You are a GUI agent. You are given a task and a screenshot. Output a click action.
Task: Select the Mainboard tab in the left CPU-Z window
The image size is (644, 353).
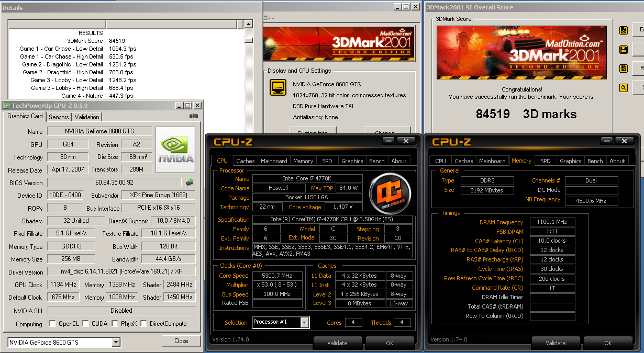274,161
